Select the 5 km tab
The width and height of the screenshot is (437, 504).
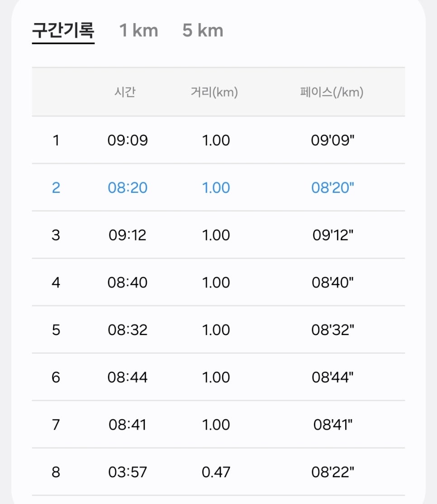203,30
